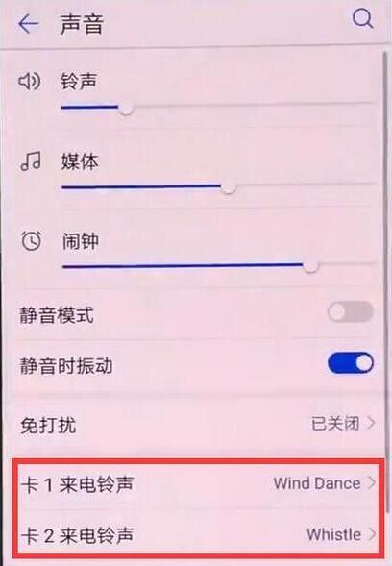
Task: Enable the 静音模式 switch
Action: click(350, 312)
